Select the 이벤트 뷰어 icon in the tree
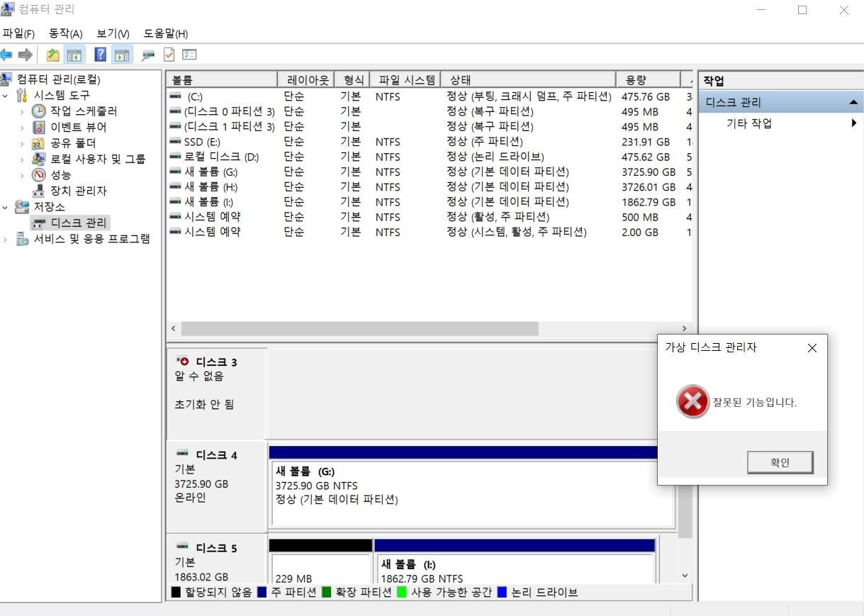Viewport: 864px width, 616px height. point(39,127)
